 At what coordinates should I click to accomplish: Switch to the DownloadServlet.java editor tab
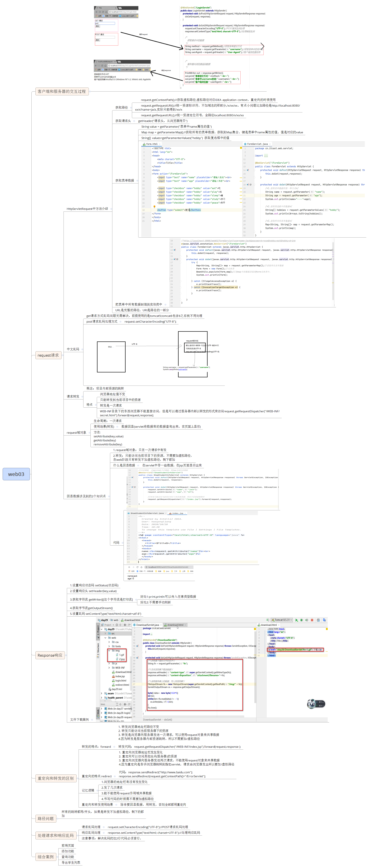click(147, 625)
